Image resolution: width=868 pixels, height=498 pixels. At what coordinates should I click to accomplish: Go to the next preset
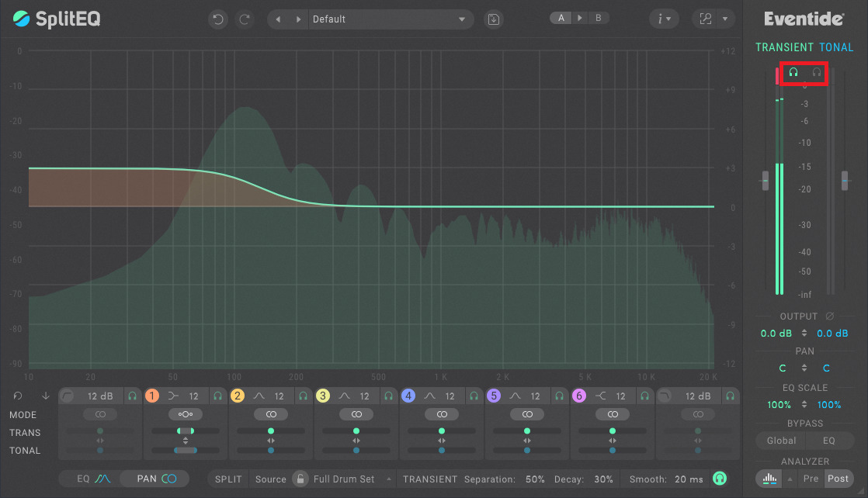[x=298, y=19]
